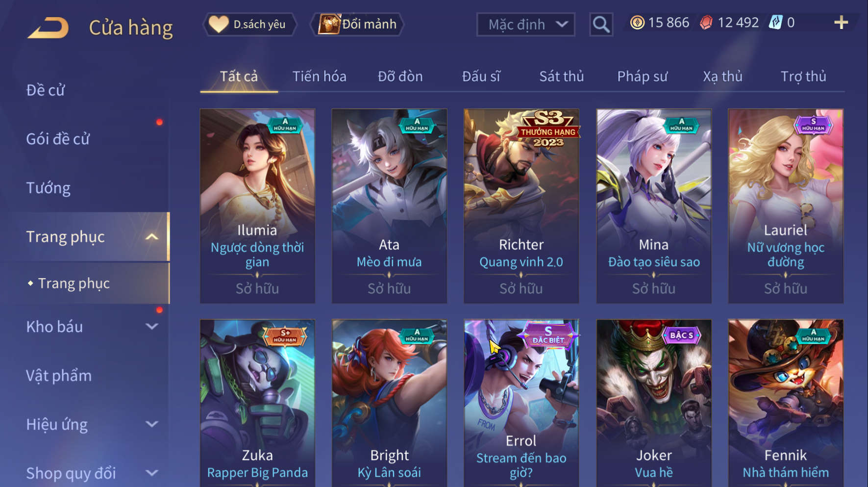The height and width of the screenshot is (487, 868).
Task: Click the back arrow icon
Action: click(x=48, y=27)
